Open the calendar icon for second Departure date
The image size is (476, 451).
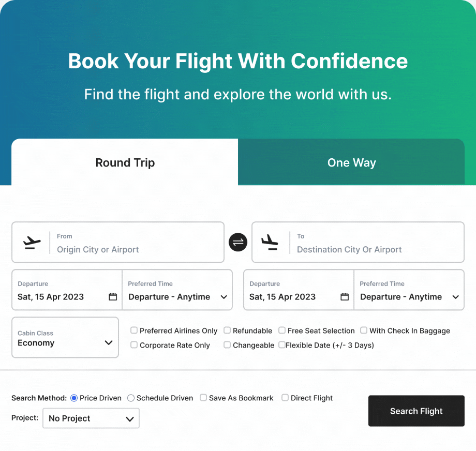coord(345,296)
